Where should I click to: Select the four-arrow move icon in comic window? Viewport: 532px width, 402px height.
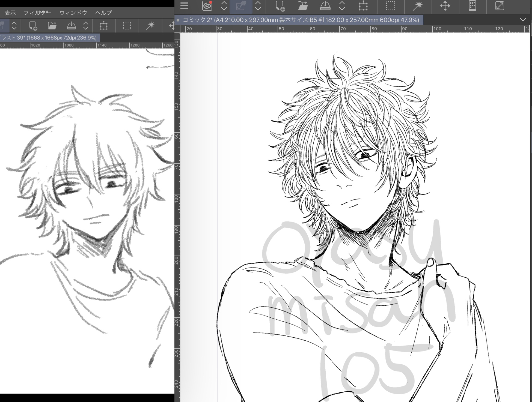(x=445, y=6)
